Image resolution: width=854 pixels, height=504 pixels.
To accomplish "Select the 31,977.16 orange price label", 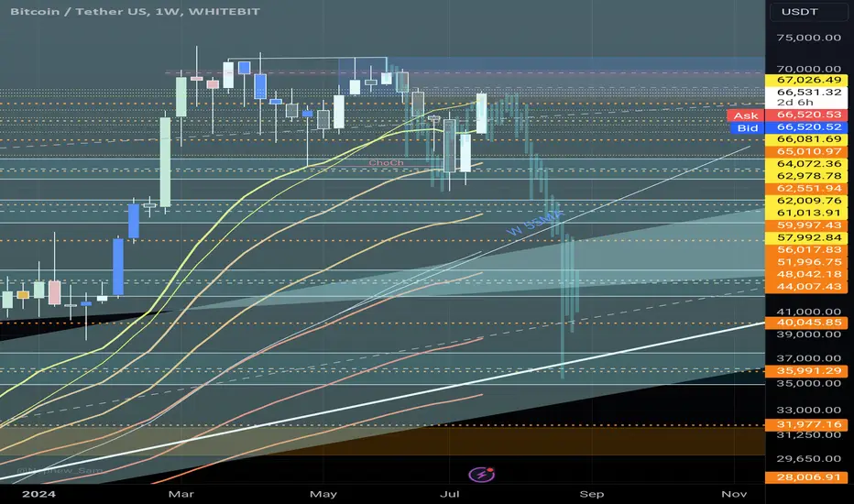I will coord(806,424).
